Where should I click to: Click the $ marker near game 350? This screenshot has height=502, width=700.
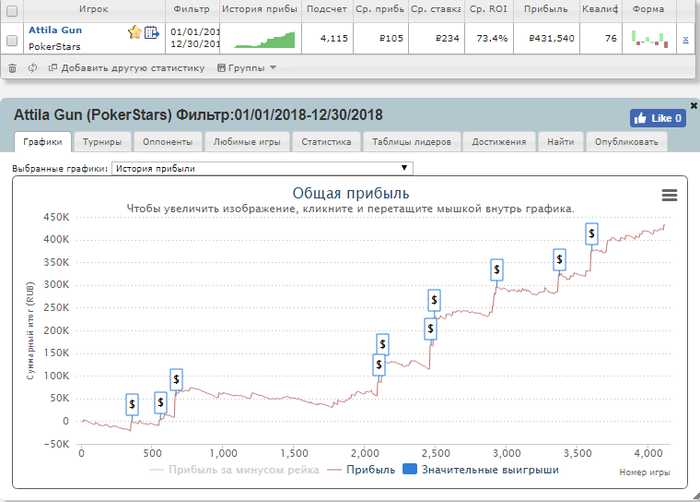132,404
